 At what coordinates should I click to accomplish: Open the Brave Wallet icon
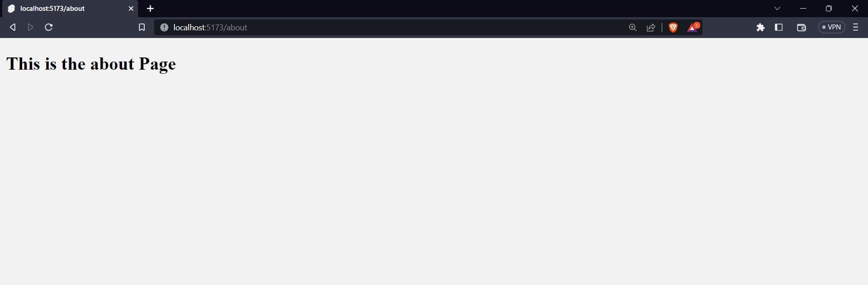pyautogui.click(x=802, y=28)
